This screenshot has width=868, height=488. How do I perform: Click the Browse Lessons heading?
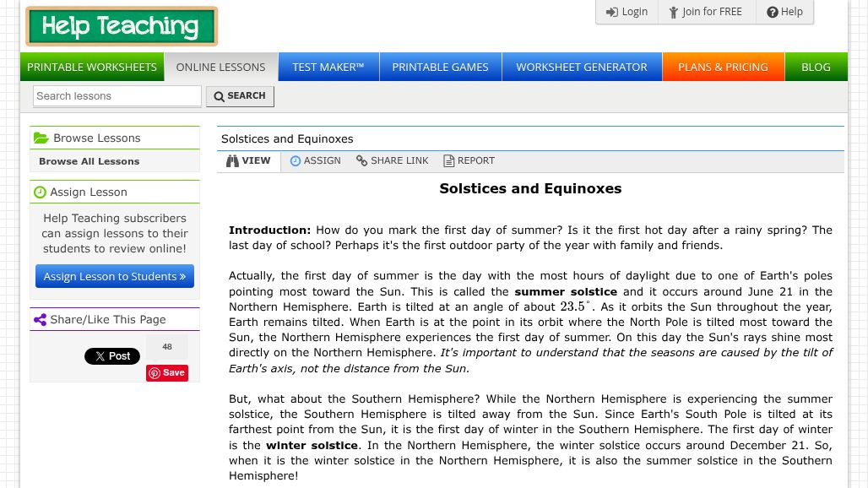tap(97, 138)
